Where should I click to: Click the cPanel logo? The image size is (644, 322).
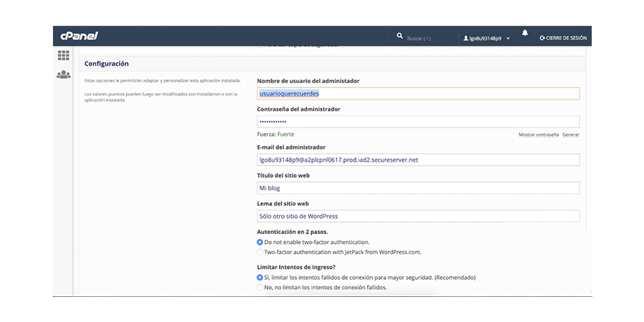pyautogui.click(x=79, y=36)
